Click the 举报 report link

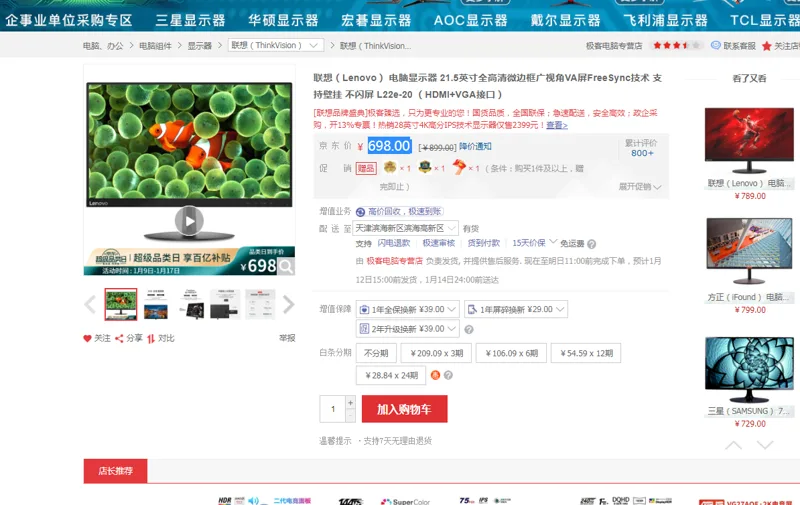pos(287,338)
